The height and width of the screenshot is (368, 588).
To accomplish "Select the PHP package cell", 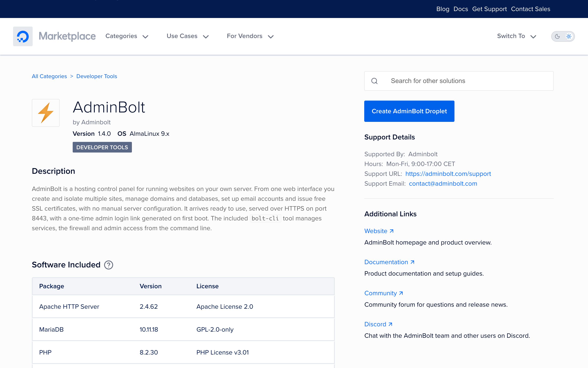I will tap(46, 352).
